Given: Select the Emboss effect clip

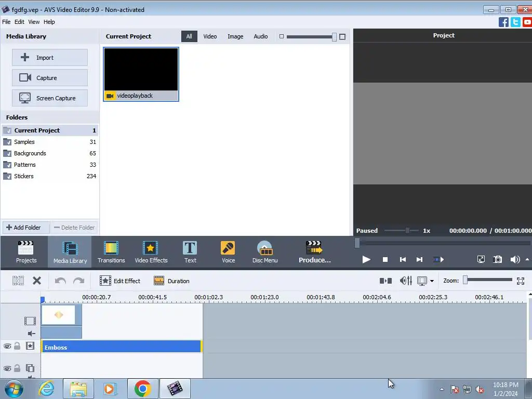Looking at the screenshot, I should (122, 347).
